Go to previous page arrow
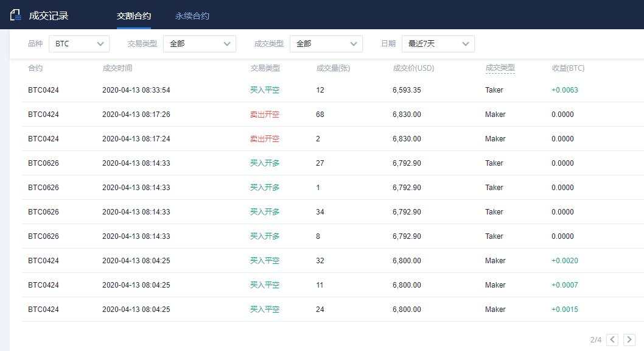Image resolution: width=644 pixels, height=351 pixels. (x=612, y=339)
